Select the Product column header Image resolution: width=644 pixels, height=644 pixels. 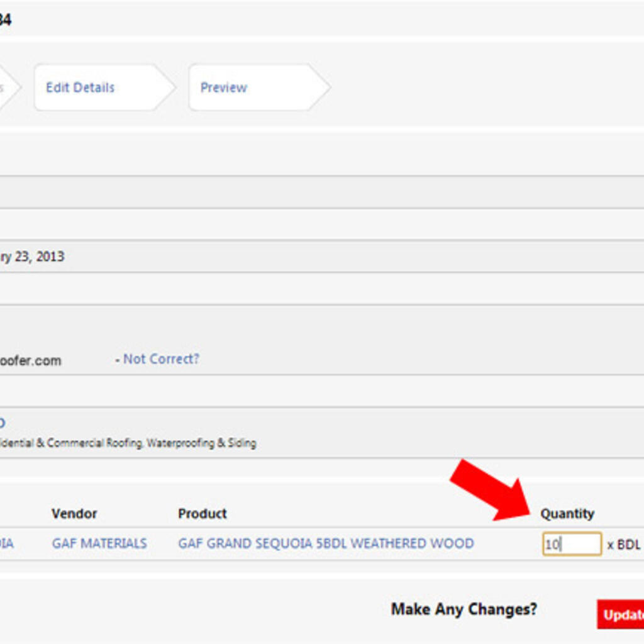click(202, 513)
